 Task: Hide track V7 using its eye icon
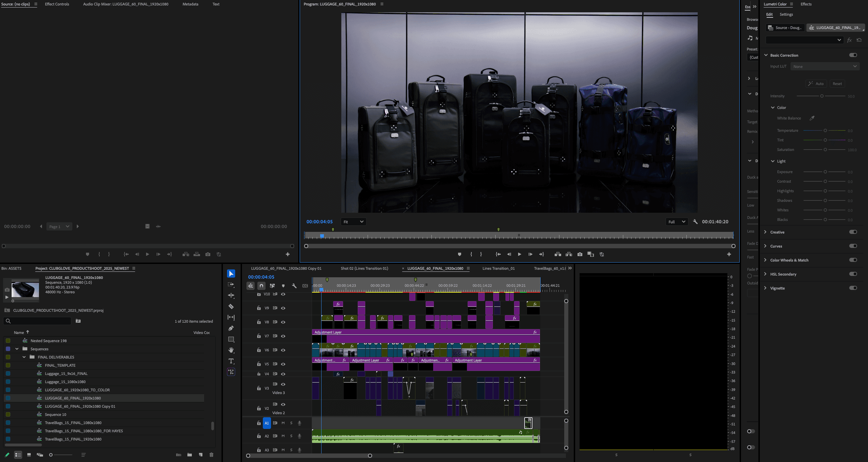point(283,336)
